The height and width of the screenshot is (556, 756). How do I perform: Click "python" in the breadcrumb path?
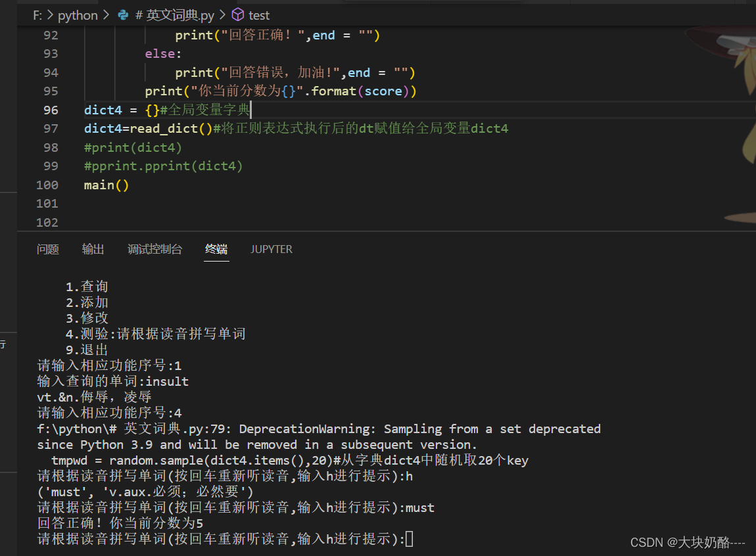tap(78, 14)
